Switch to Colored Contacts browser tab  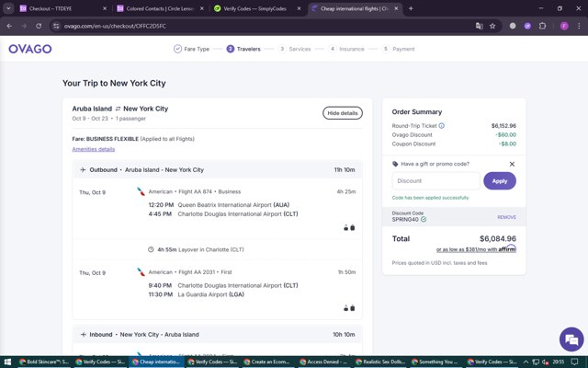pyautogui.click(x=160, y=8)
